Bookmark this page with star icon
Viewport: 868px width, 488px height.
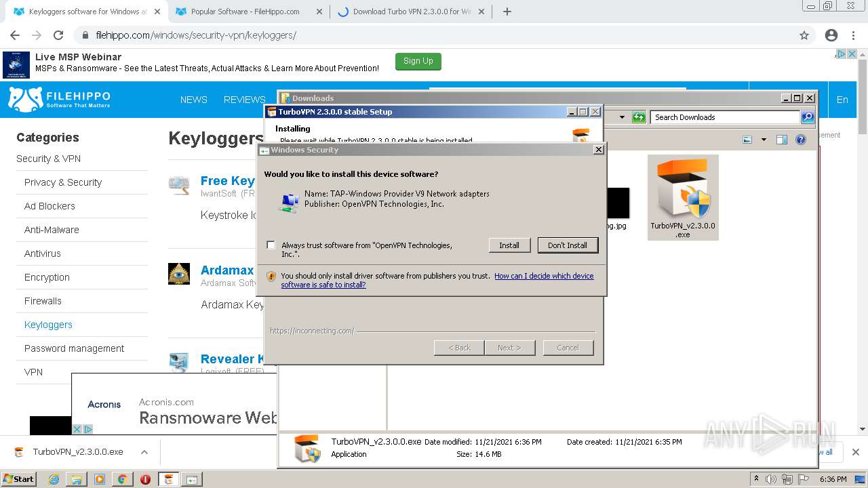[804, 35]
